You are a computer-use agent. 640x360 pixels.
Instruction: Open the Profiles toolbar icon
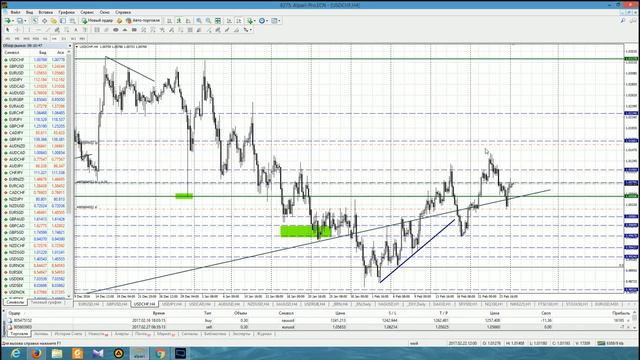pos(20,20)
